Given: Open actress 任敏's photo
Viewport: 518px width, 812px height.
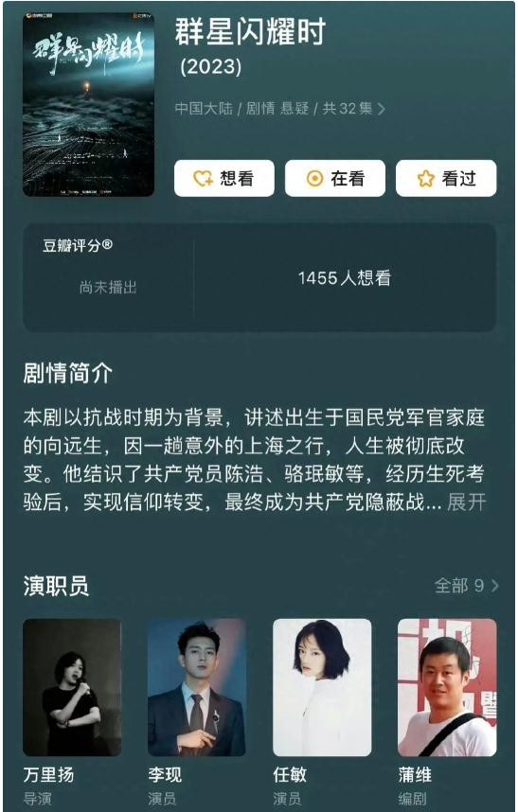Looking at the screenshot, I should 322,687.
